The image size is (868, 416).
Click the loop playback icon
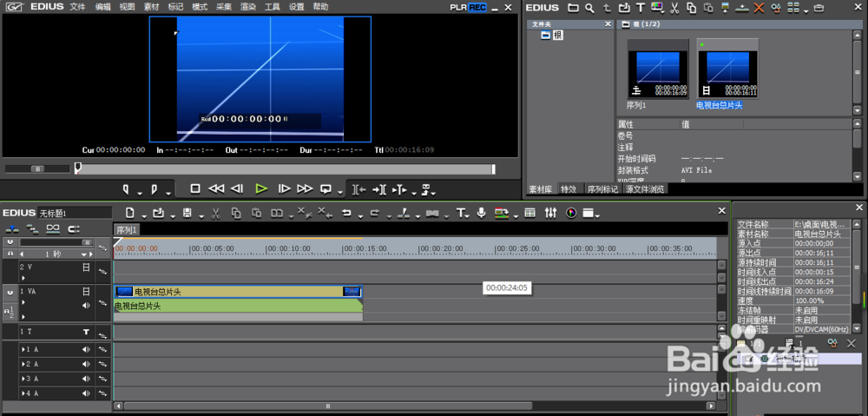(326, 188)
